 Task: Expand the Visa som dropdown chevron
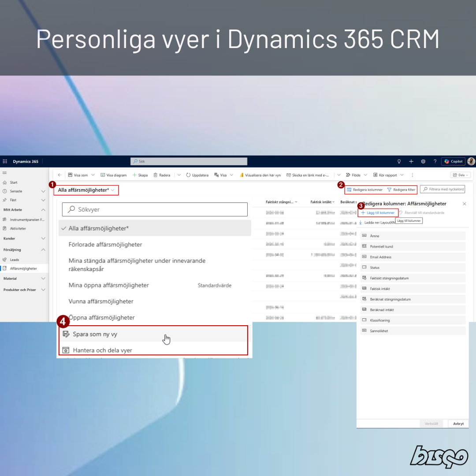point(93,175)
